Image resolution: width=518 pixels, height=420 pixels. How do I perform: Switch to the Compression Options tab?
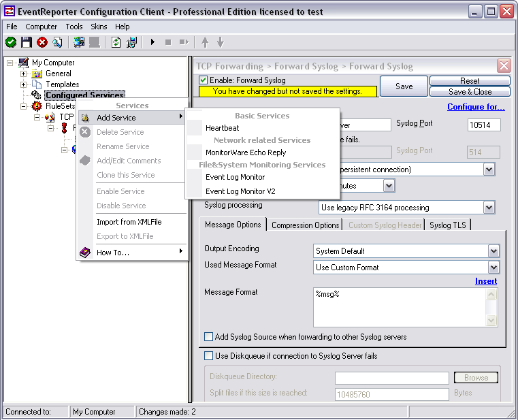(305, 225)
